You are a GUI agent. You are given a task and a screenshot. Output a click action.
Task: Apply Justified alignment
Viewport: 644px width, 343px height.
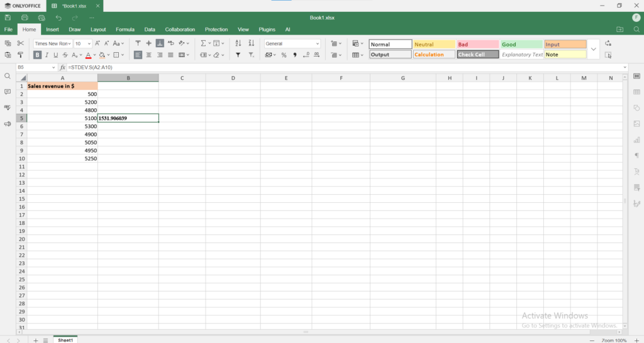tap(171, 55)
